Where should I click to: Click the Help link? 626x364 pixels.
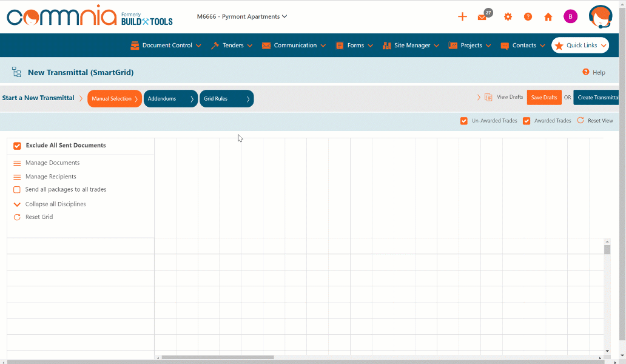coord(599,72)
